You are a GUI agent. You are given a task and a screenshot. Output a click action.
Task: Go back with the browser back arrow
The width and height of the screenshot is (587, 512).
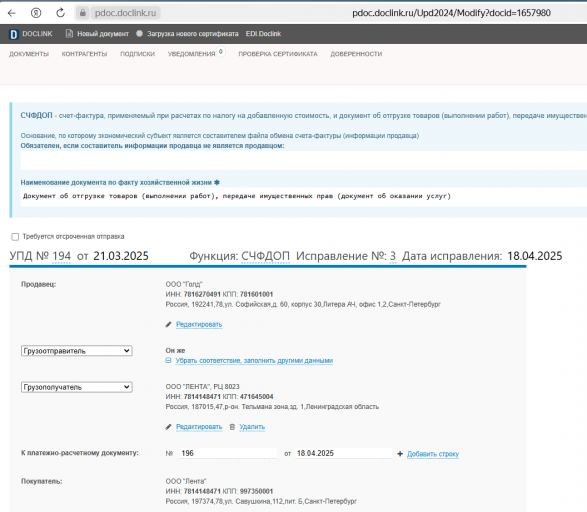[x=12, y=13]
